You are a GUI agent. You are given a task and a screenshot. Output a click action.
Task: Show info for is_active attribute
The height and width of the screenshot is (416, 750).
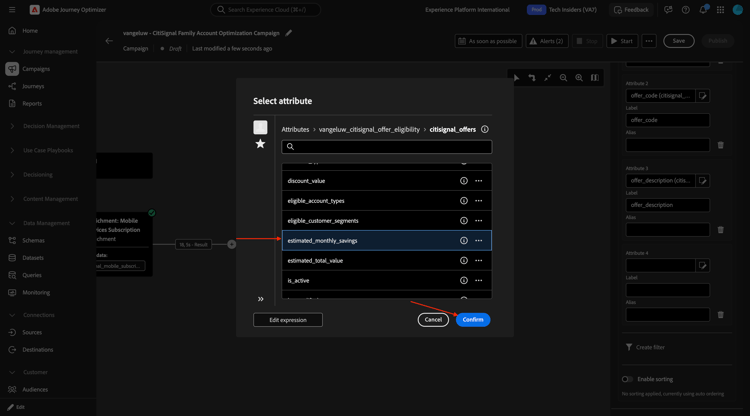463,281
